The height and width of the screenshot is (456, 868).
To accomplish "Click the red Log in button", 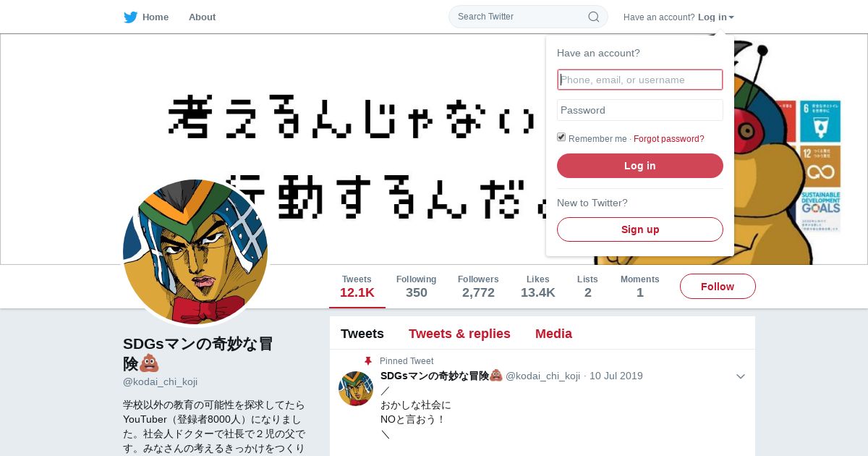I will pyautogui.click(x=640, y=166).
